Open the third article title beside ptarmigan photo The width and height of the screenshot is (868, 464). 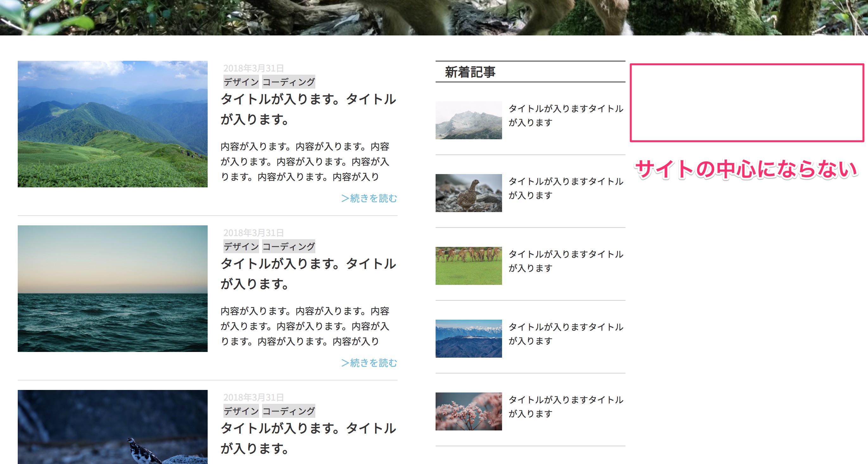tap(308, 438)
